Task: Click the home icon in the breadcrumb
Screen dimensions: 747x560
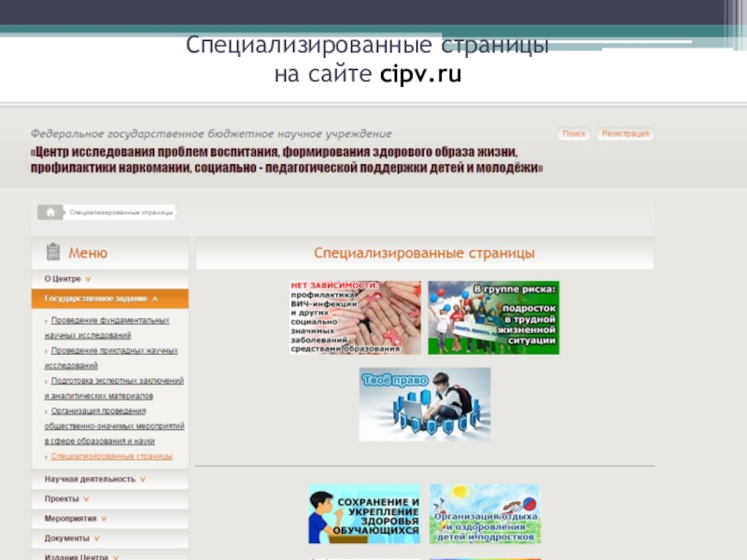Action: (x=50, y=213)
